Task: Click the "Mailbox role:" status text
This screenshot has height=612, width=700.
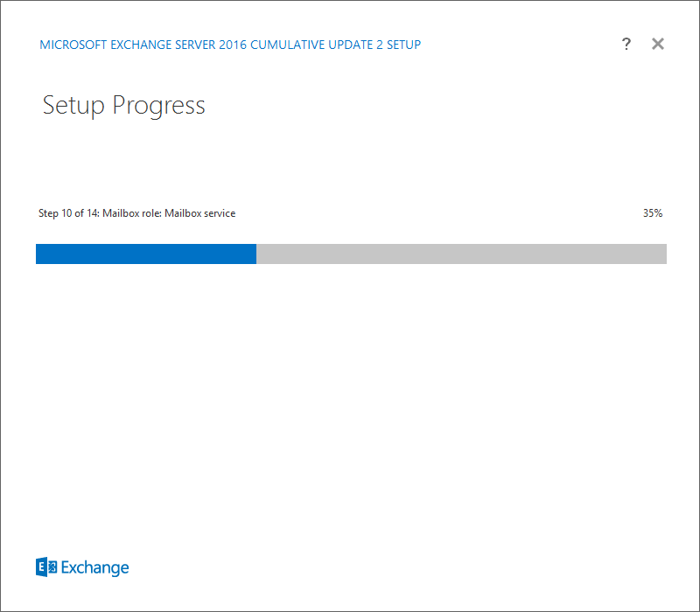Action: tap(132, 213)
